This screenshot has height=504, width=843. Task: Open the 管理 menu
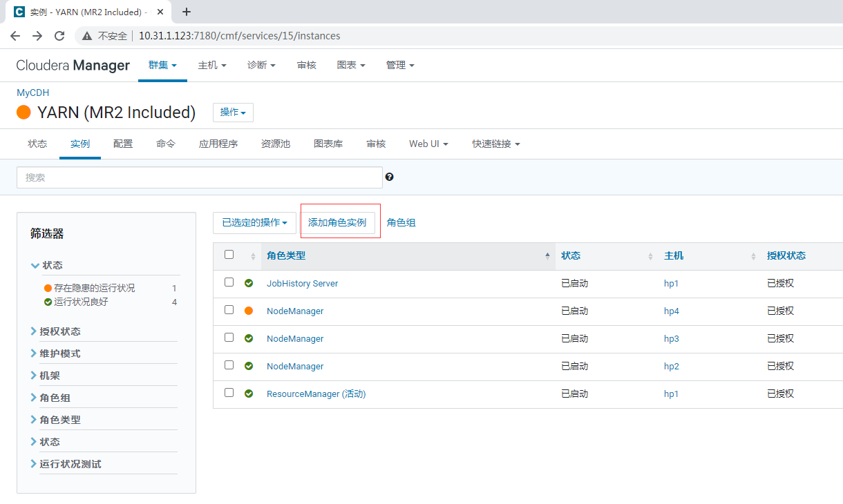pyautogui.click(x=400, y=65)
